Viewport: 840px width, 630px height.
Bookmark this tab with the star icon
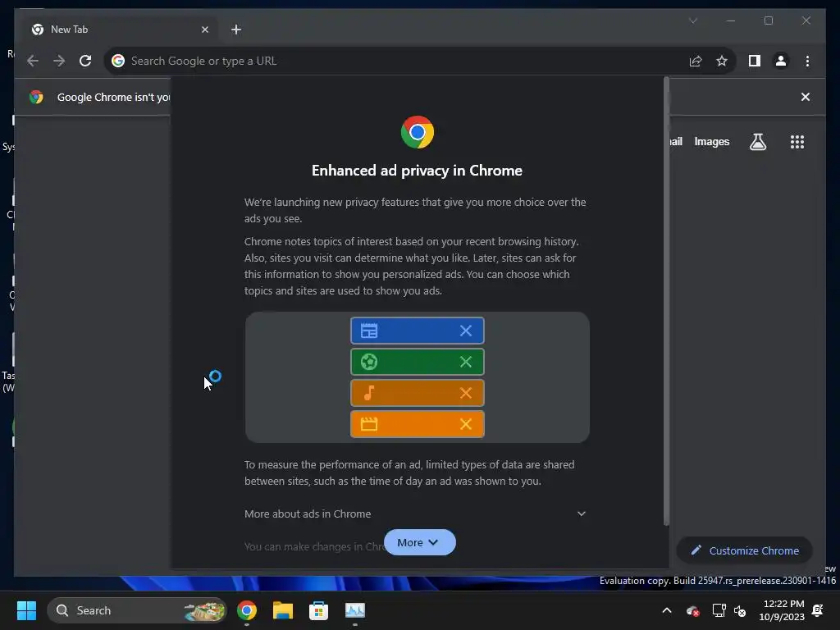pyautogui.click(x=722, y=61)
